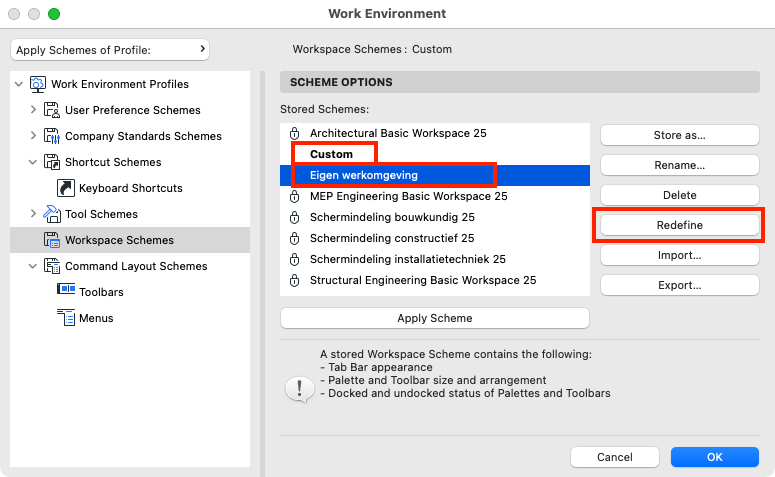The width and height of the screenshot is (775, 477).
Task: Click the Menus icon in tree
Action: (x=66, y=318)
